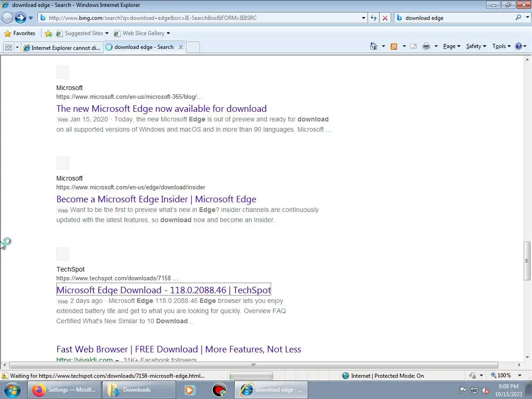
Task: Expand the address bar autocomplete dropdown
Action: coord(363,18)
